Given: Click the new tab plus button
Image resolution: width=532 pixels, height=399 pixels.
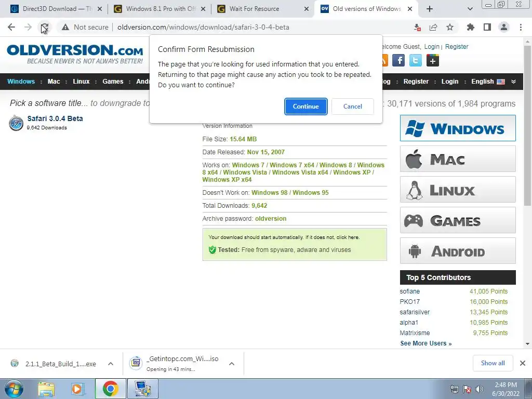Looking at the screenshot, I should coord(430,9).
